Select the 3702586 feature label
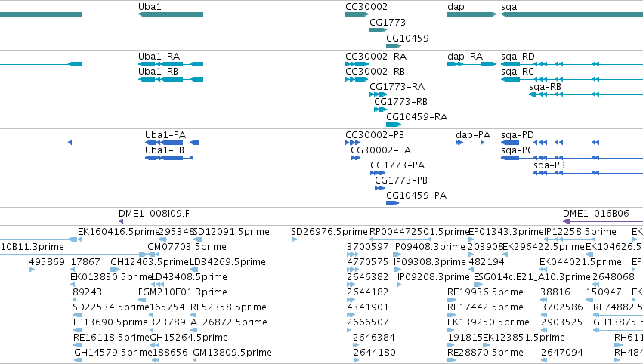This screenshot has width=643, height=364. tap(562, 307)
